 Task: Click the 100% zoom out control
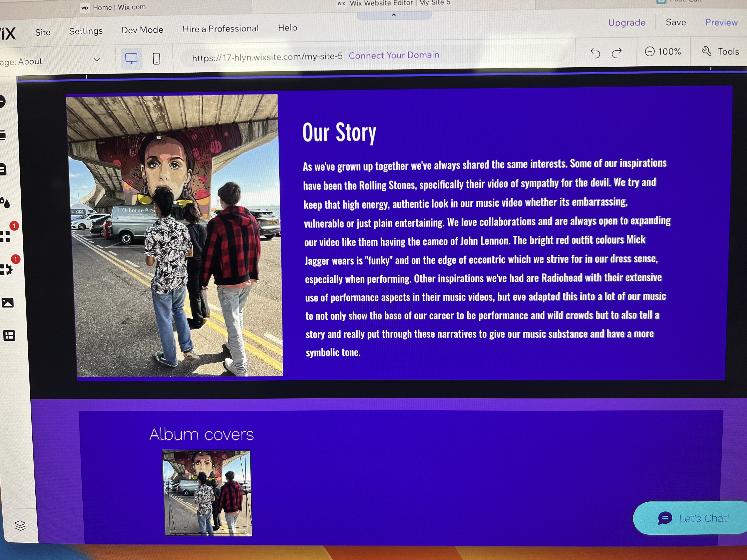[649, 52]
